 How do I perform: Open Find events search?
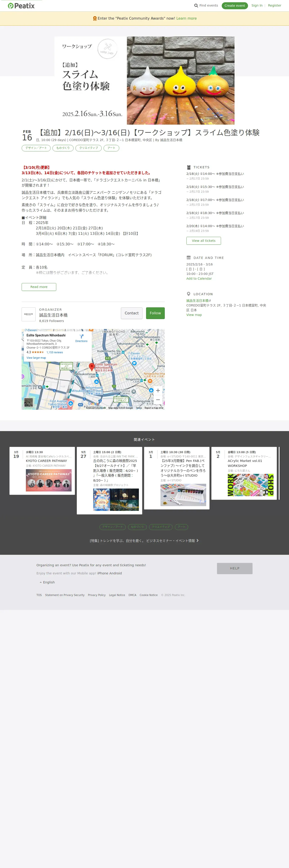pos(206,6)
